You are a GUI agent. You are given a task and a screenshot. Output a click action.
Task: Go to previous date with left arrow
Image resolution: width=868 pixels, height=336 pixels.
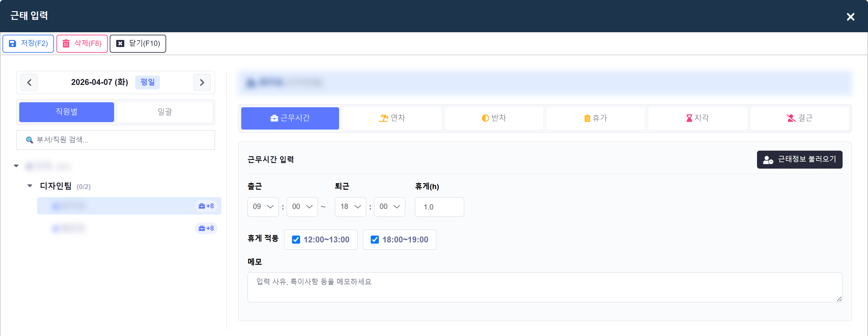(x=29, y=82)
